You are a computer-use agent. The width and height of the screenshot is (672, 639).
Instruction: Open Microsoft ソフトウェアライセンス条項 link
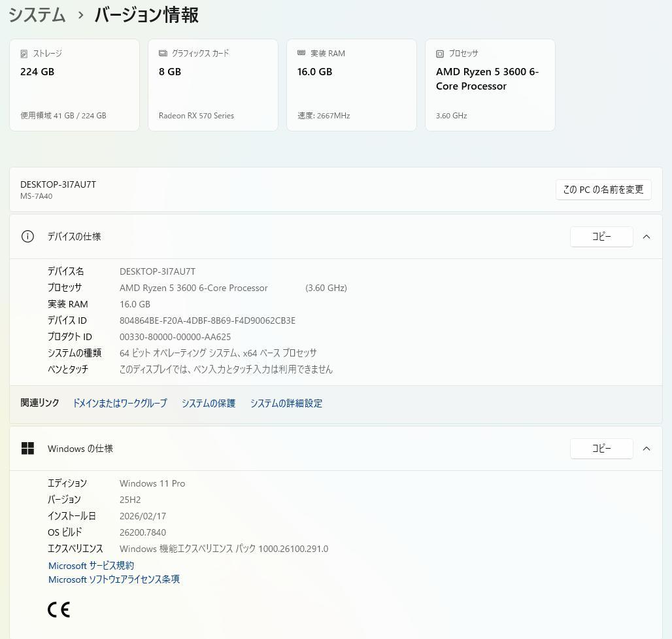click(114, 579)
